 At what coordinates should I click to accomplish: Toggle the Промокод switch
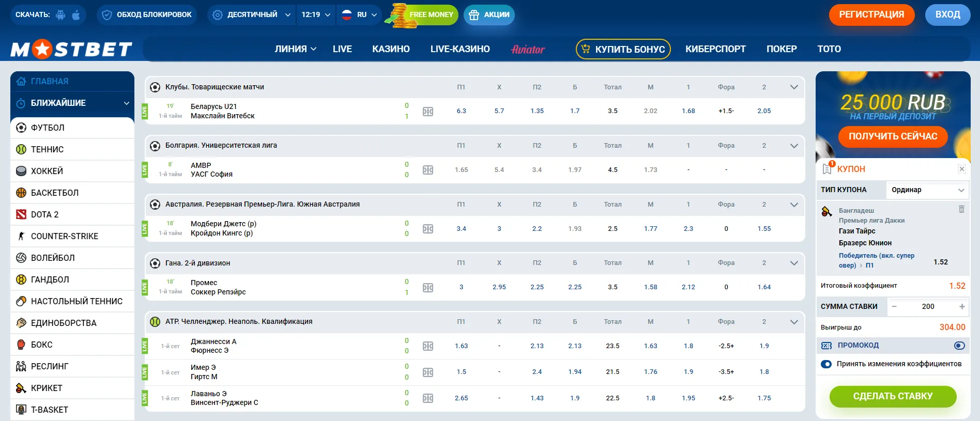[959, 346]
